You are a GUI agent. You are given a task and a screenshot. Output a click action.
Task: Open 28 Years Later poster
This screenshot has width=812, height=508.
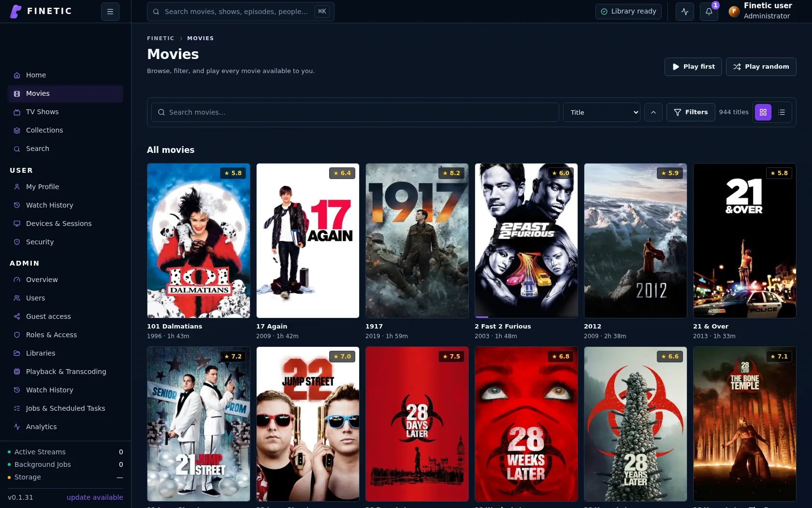click(x=636, y=424)
